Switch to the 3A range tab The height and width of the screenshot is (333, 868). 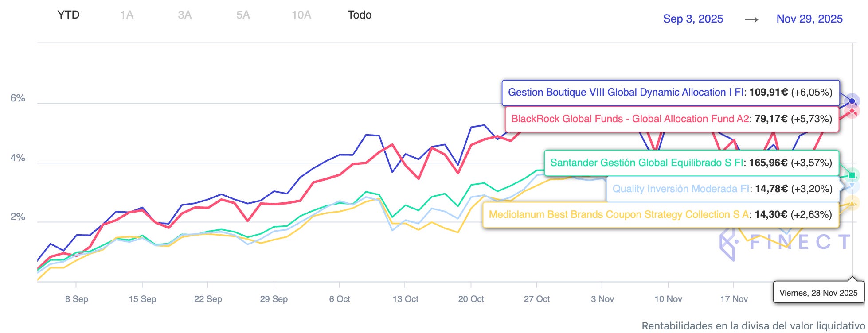pyautogui.click(x=184, y=15)
